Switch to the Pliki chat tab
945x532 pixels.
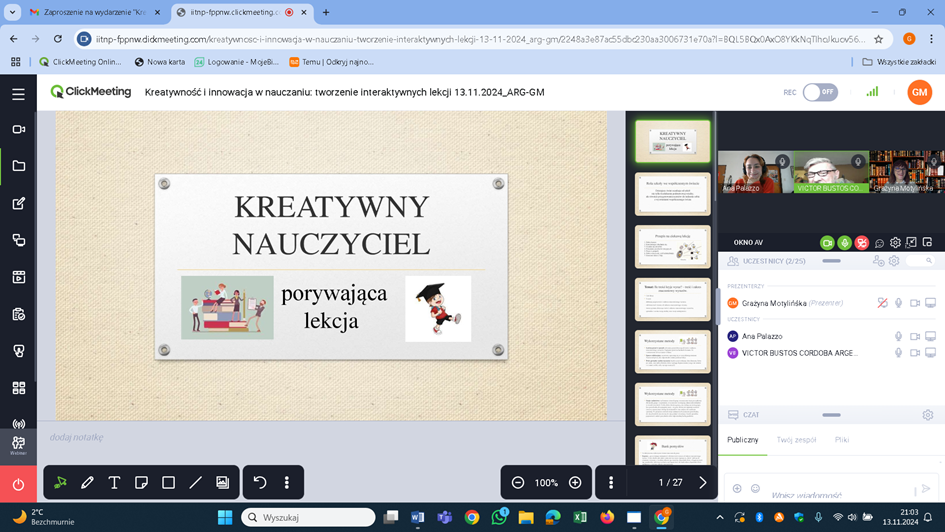click(x=842, y=440)
